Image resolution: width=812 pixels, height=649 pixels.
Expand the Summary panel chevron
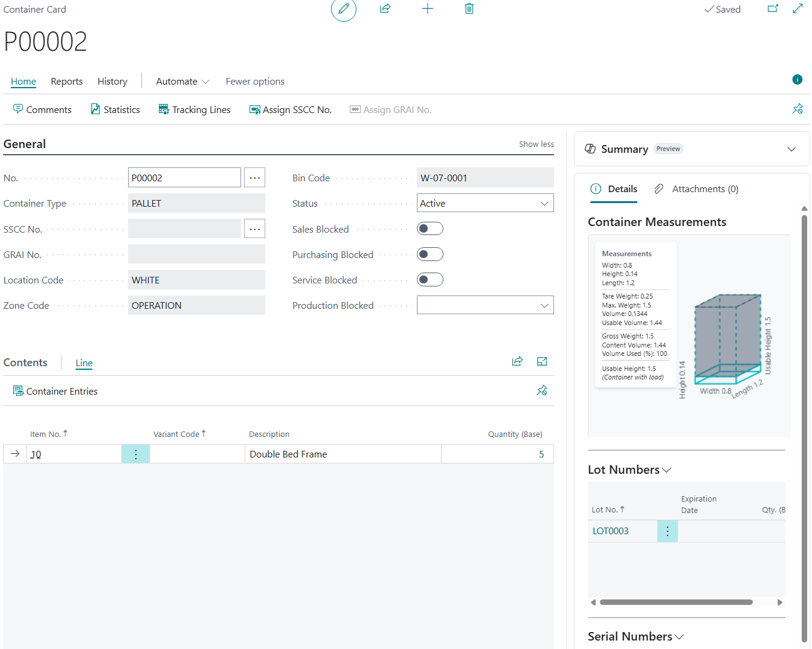[791, 149]
